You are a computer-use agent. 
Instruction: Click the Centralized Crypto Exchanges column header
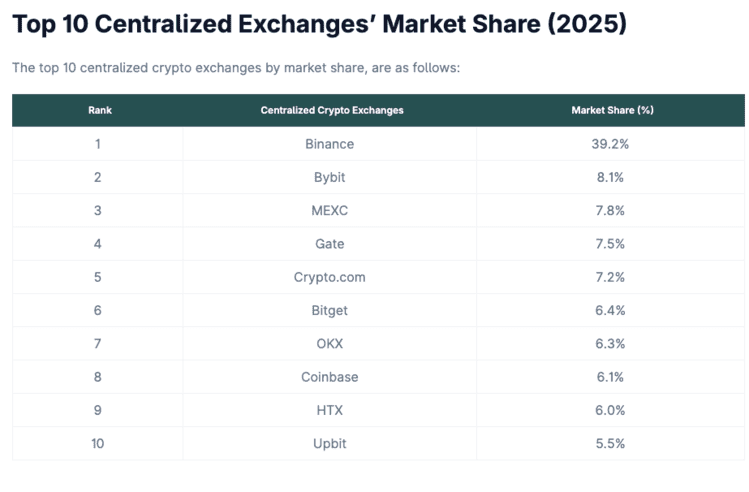331,110
